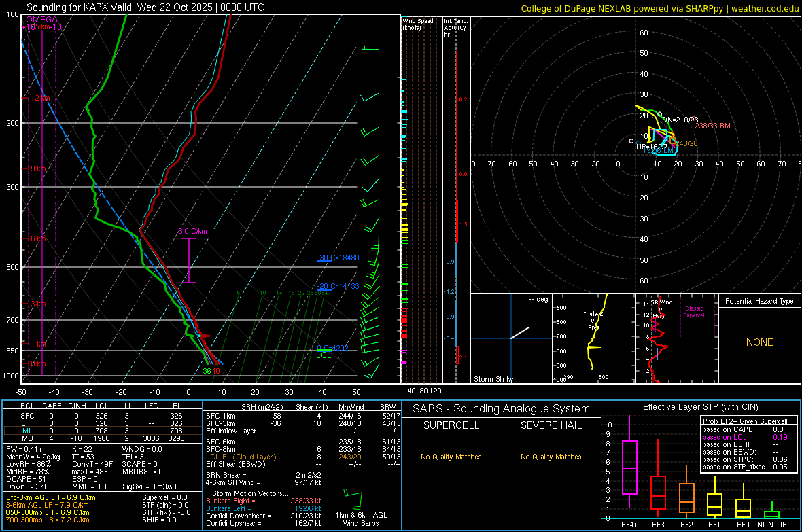
Task: Select the MU row in the parcel table
Action: click(x=101, y=438)
